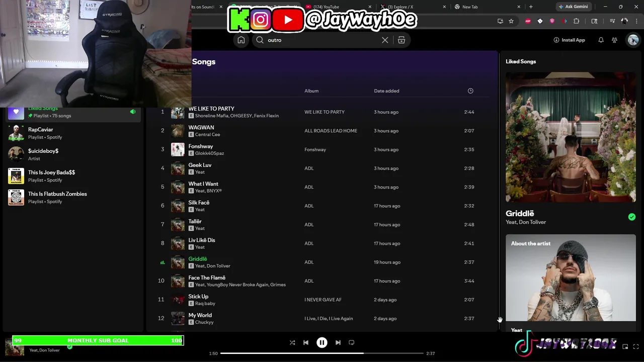Viewport: 644px width, 362px height.
Task: Open the About the artist card
Action: click(x=571, y=278)
